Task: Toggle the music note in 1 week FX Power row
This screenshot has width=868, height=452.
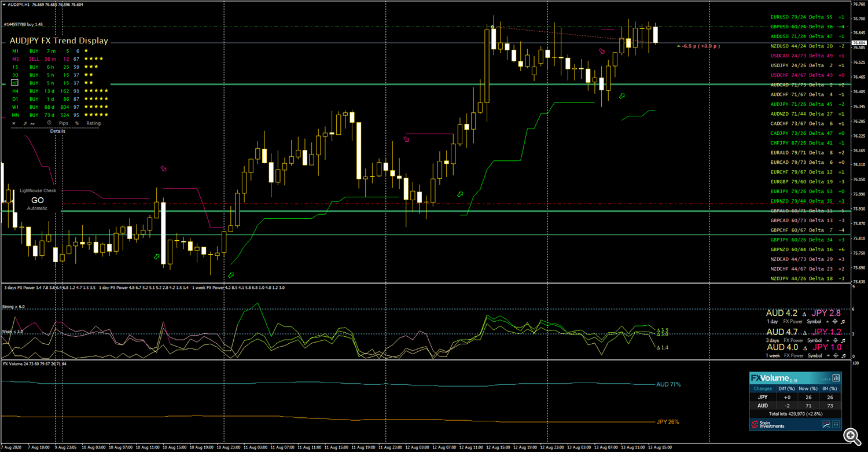Action: click(843, 355)
